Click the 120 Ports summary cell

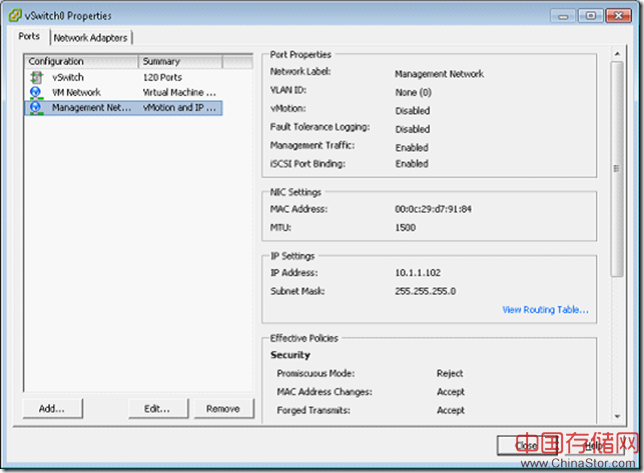pos(163,77)
